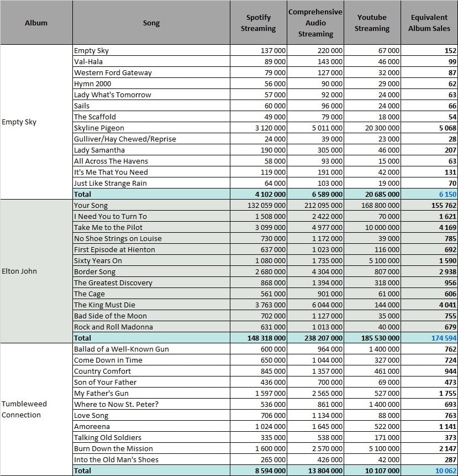The image size is (458, 476).
Task: Click First Episode at Hienton
Action: [151, 249]
